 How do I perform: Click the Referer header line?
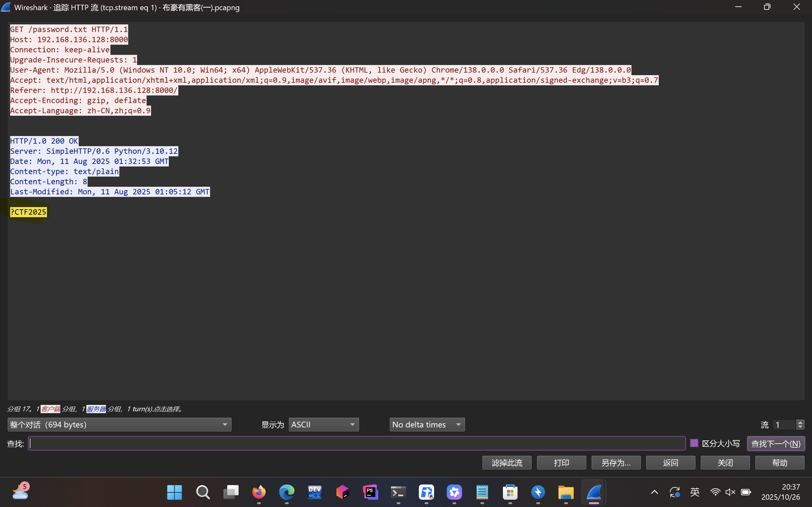click(x=94, y=90)
